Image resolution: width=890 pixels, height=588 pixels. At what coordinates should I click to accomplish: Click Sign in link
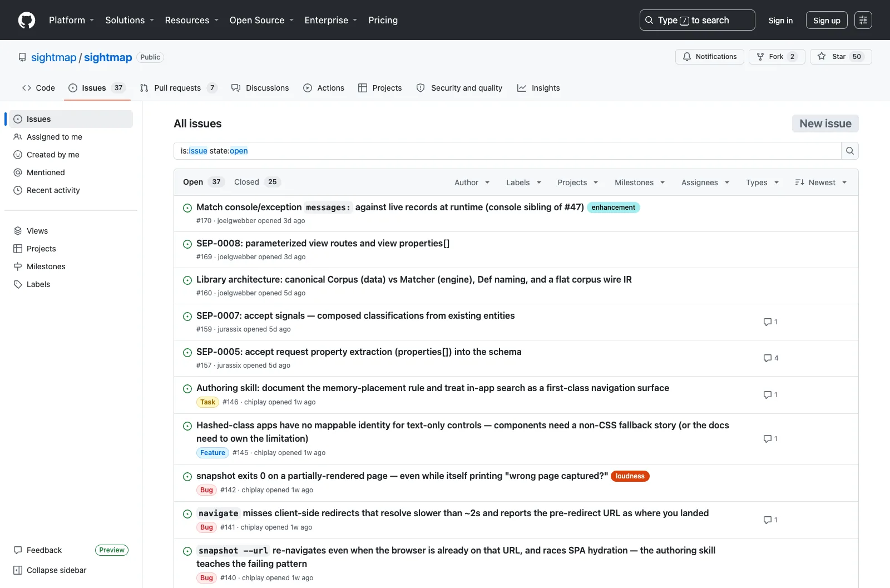click(780, 21)
